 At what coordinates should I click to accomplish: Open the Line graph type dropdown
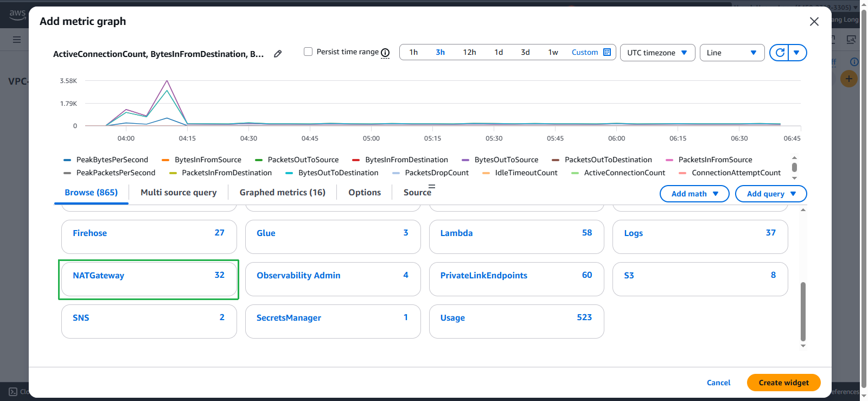point(732,53)
